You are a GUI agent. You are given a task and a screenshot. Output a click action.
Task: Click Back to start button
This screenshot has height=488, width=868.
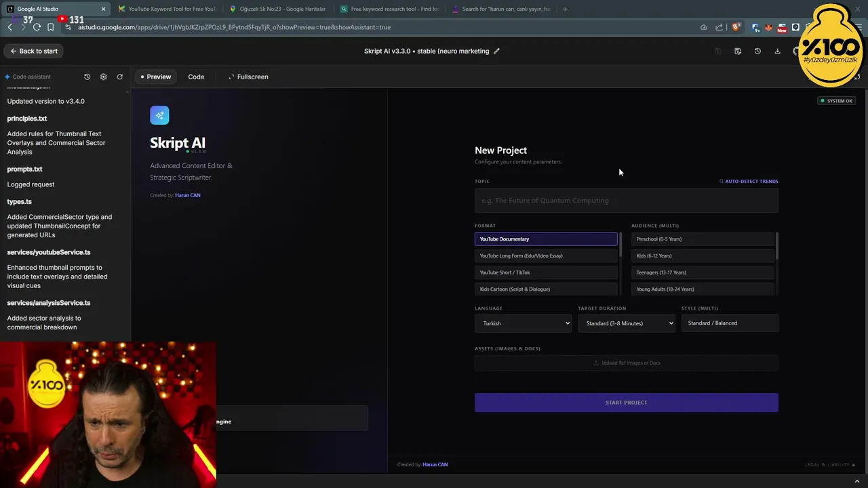(x=34, y=51)
